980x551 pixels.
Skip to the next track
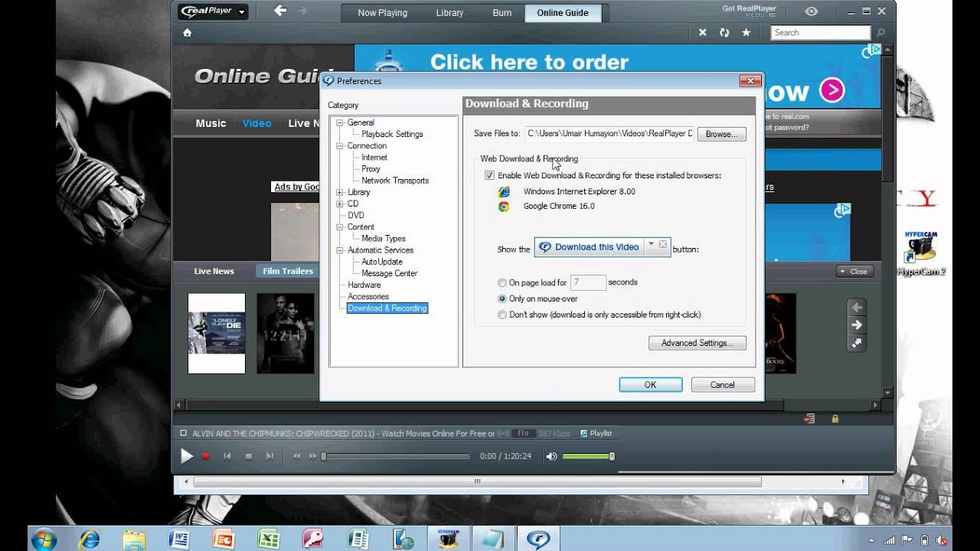click(x=269, y=456)
